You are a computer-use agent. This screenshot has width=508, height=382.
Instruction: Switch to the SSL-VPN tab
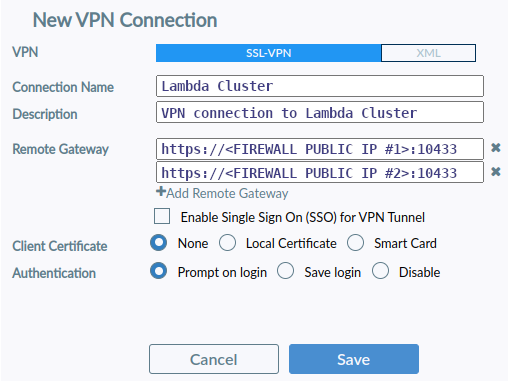(268, 53)
